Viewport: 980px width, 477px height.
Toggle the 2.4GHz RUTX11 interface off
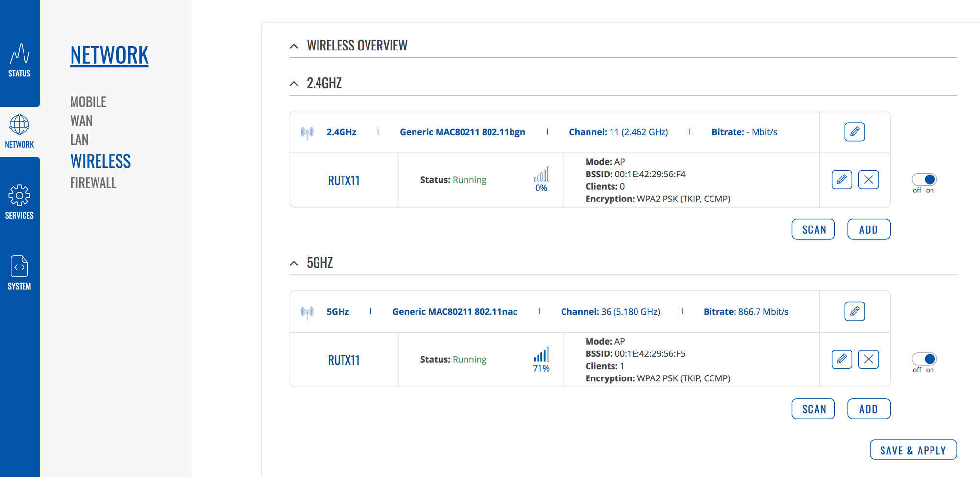[924, 179]
